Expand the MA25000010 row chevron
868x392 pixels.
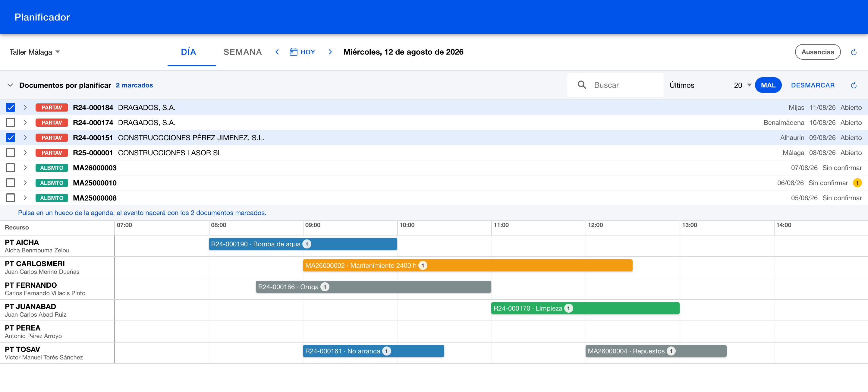pyautogui.click(x=25, y=183)
